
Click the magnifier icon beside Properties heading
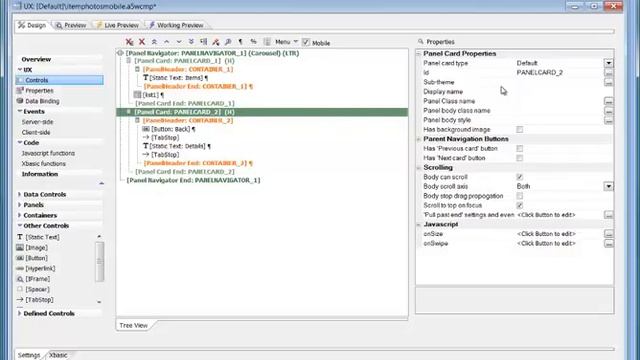coord(421,42)
